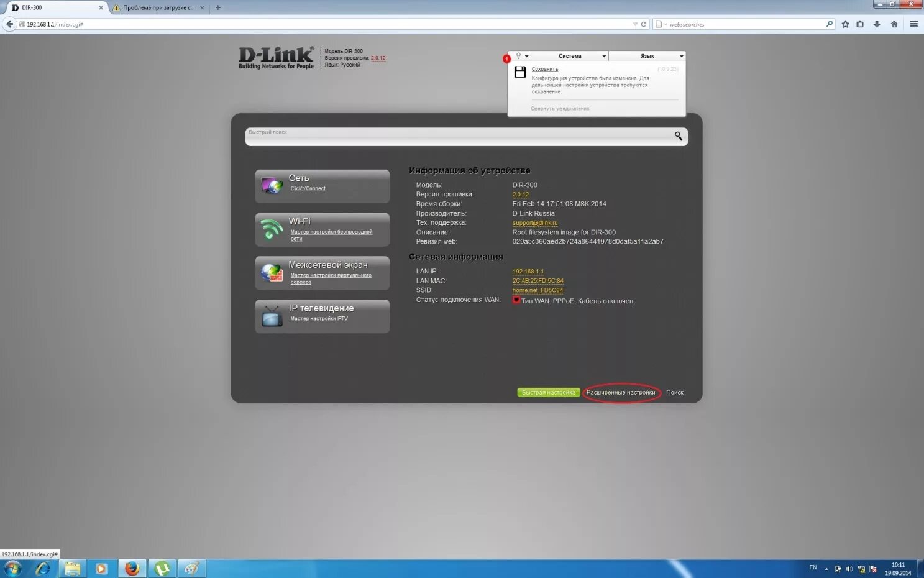Click firmware version 2.0.12 in device info
924x578 pixels.
click(x=521, y=195)
